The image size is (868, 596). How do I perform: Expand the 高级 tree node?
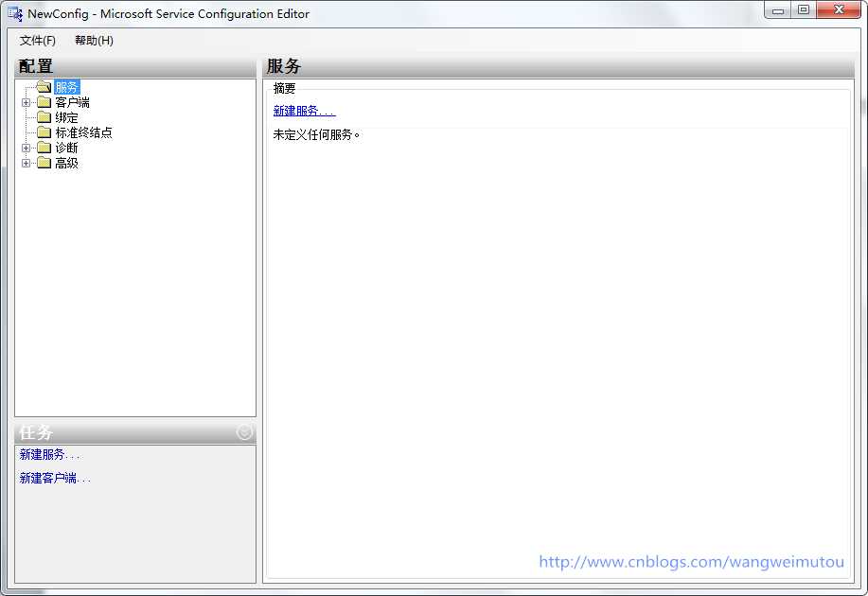coord(26,163)
